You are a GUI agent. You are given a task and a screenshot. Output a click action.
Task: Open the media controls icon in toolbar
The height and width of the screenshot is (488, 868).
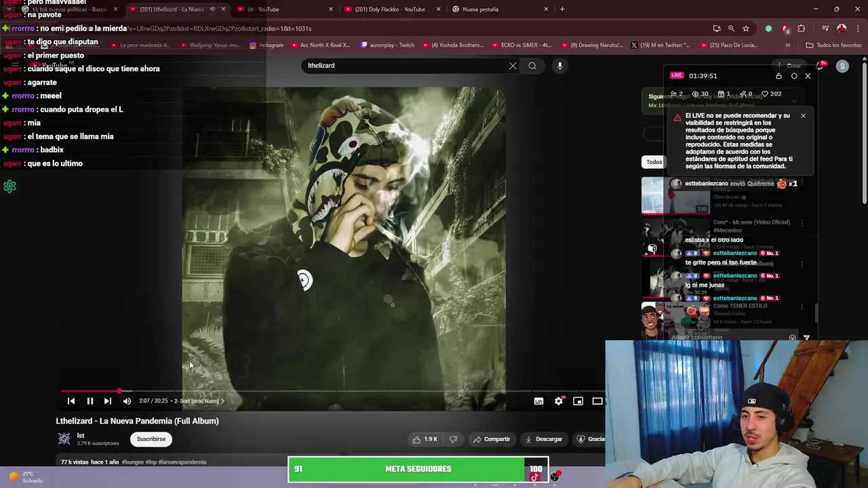[x=825, y=28]
